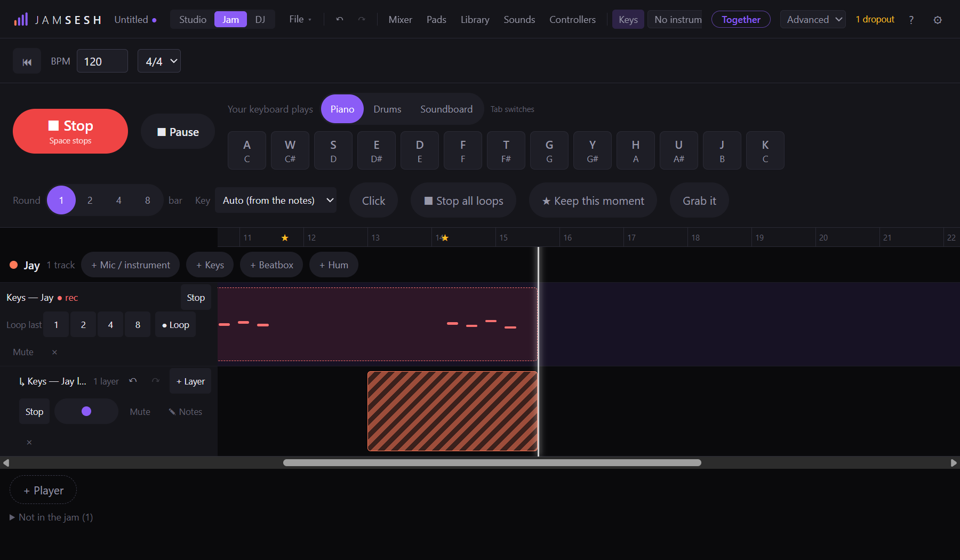
Task: Click Keep this moment button
Action: [x=593, y=201]
